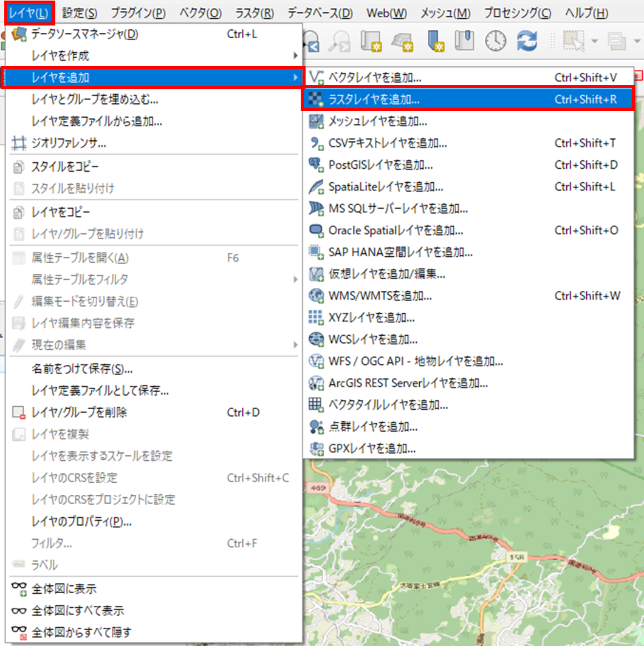Create a new spatial bookmark

tap(435, 41)
